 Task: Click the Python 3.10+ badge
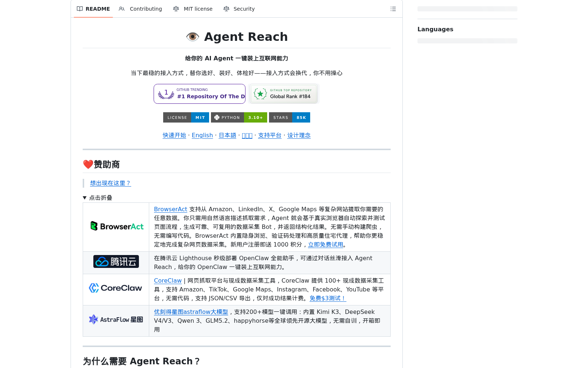(239, 117)
